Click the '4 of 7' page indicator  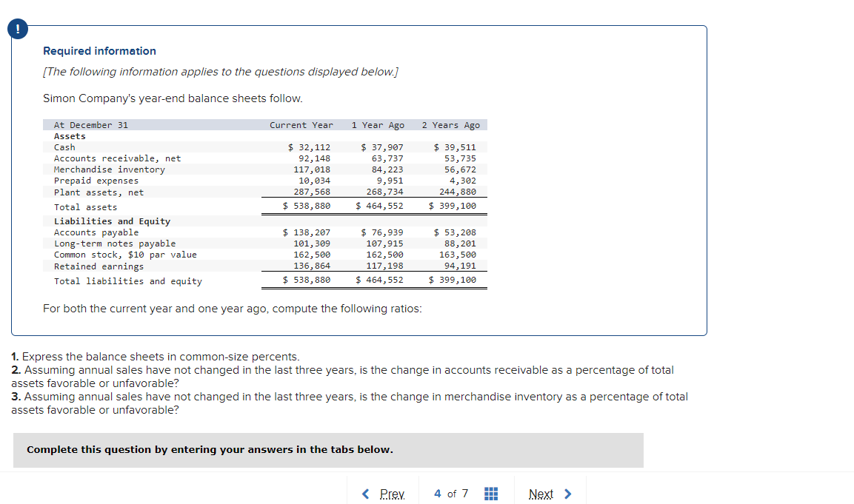[x=451, y=494]
